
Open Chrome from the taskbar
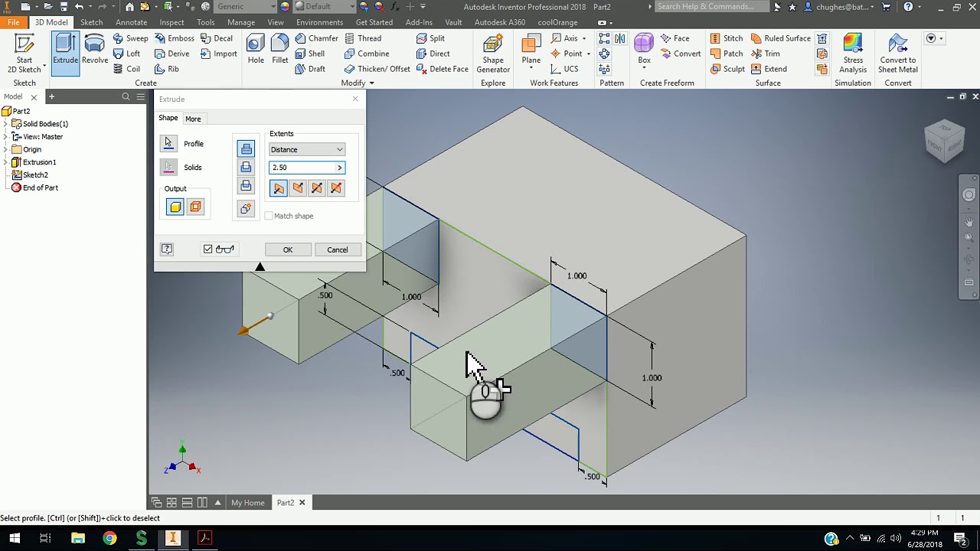[109, 539]
